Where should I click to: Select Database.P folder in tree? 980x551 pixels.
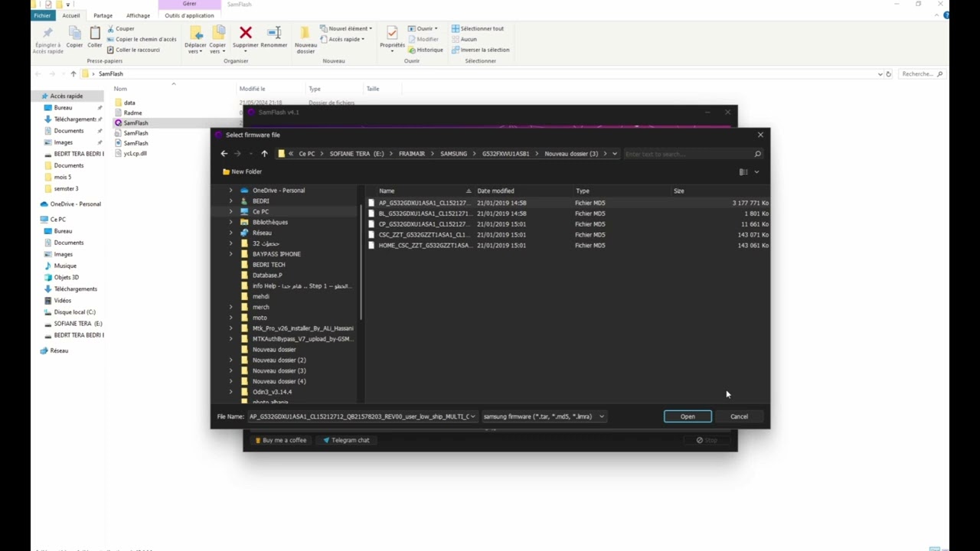(267, 275)
